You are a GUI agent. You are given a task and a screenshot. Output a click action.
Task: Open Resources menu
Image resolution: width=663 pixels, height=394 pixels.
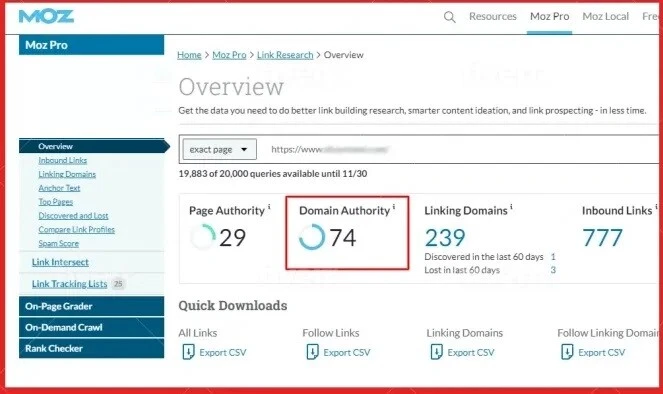click(493, 16)
